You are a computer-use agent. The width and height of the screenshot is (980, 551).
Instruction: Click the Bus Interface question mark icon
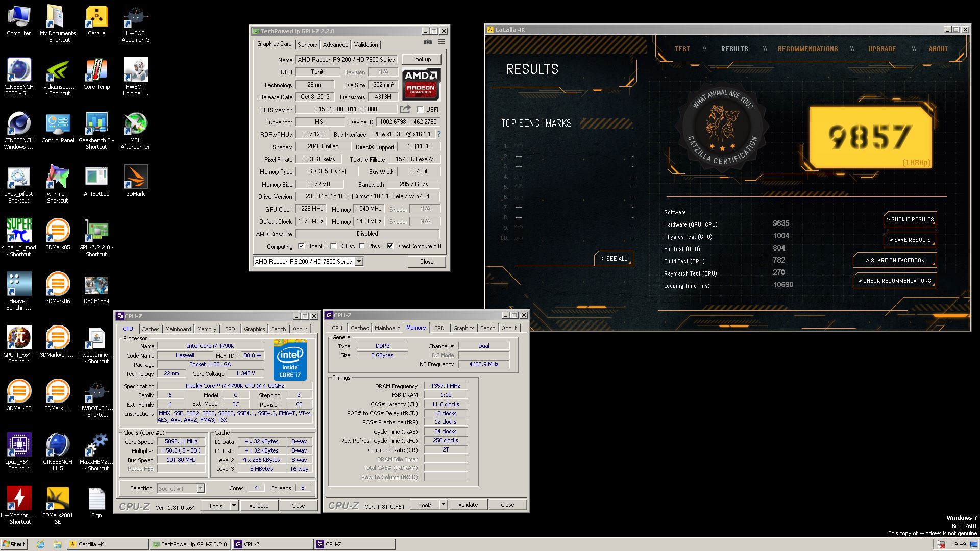tap(438, 134)
